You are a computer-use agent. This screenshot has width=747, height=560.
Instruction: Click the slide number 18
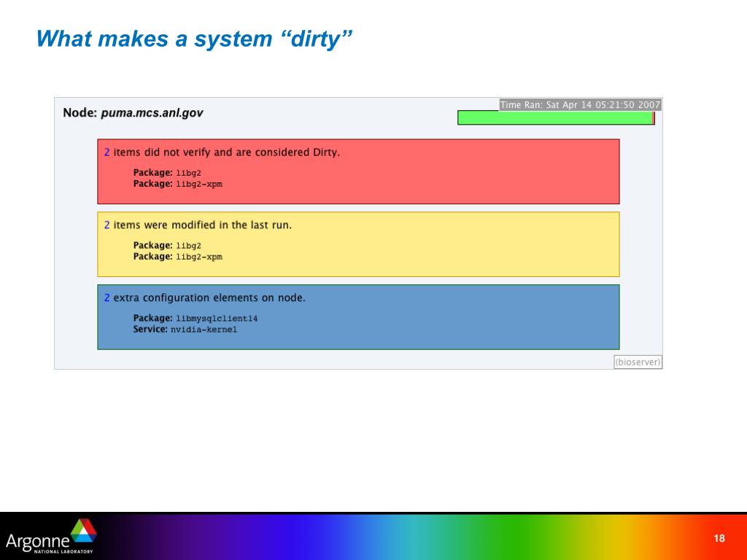(719, 538)
